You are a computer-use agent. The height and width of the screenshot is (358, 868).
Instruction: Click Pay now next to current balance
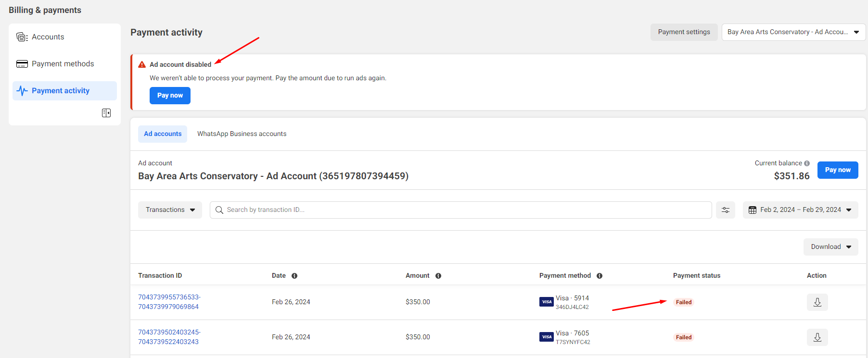coord(838,170)
